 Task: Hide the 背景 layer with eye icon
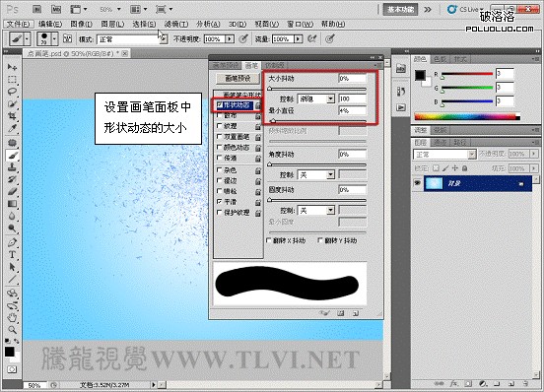click(x=418, y=183)
